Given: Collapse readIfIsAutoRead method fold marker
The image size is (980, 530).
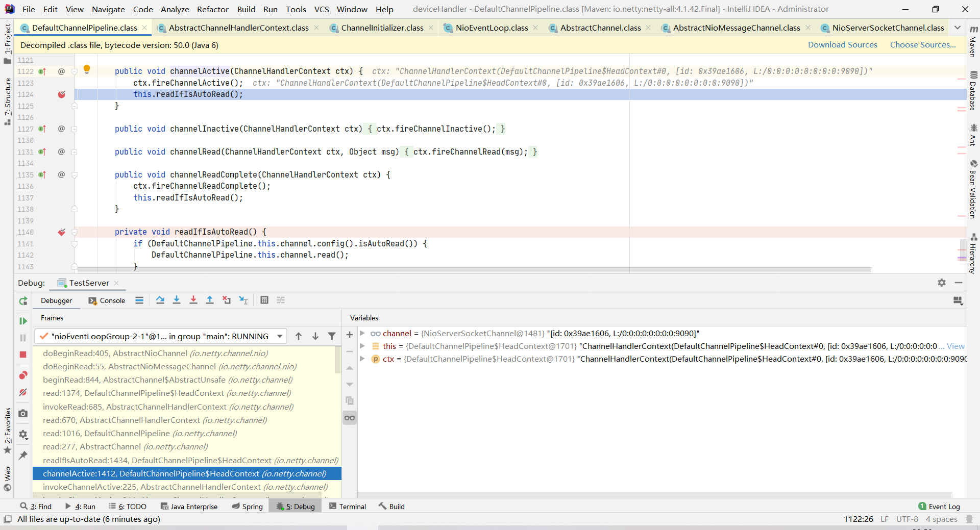Looking at the screenshot, I should pyautogui.click(x=75, y=232).
